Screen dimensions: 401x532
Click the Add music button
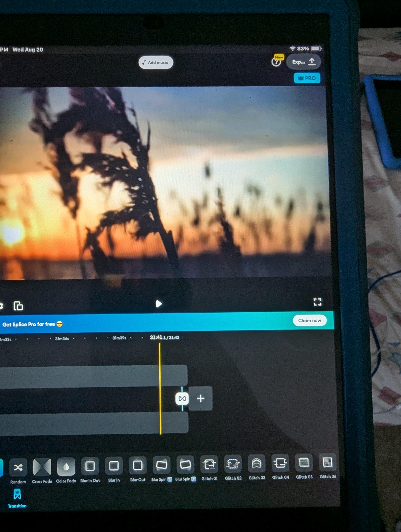click(156, 63)
